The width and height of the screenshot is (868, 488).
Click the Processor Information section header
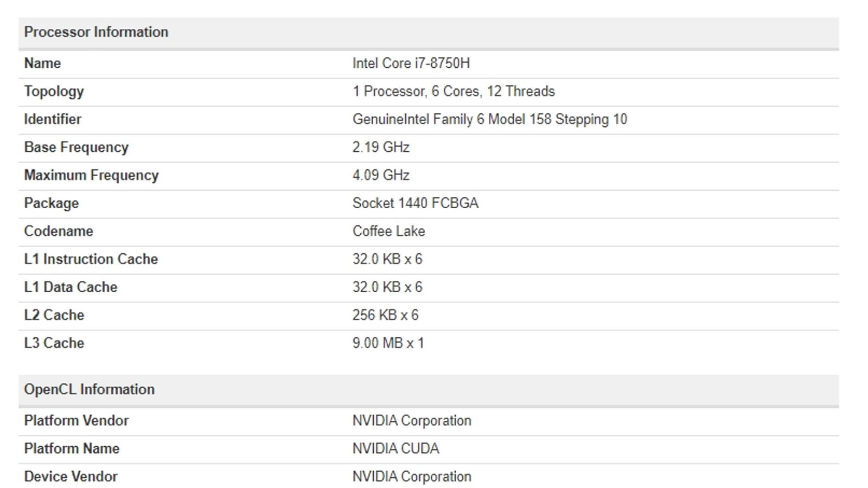tap(96, 32)
